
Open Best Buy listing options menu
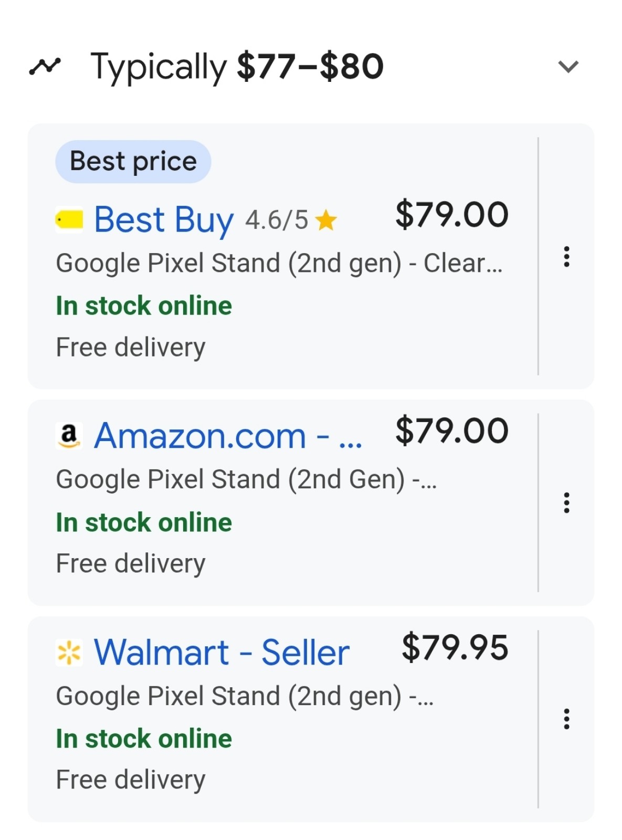[566, 257]
